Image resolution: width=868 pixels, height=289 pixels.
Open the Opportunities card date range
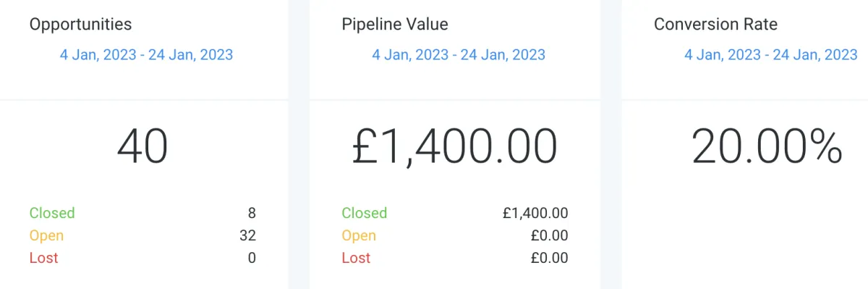pos(147,55)
